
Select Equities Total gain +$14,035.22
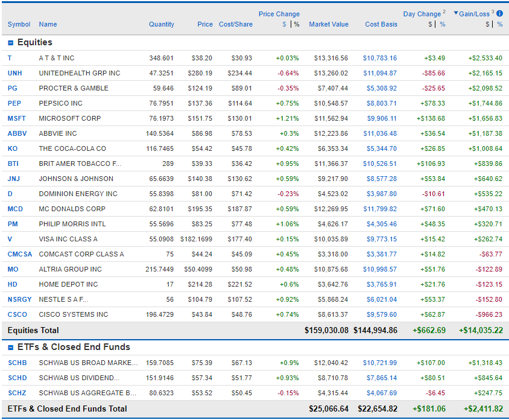481,331
